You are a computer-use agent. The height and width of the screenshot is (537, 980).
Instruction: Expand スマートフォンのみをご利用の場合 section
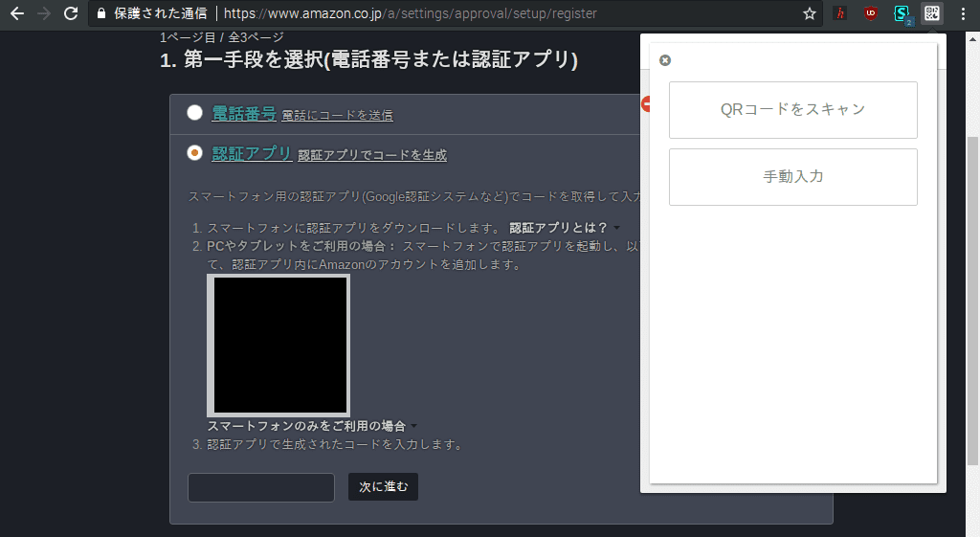click(312, 426)
